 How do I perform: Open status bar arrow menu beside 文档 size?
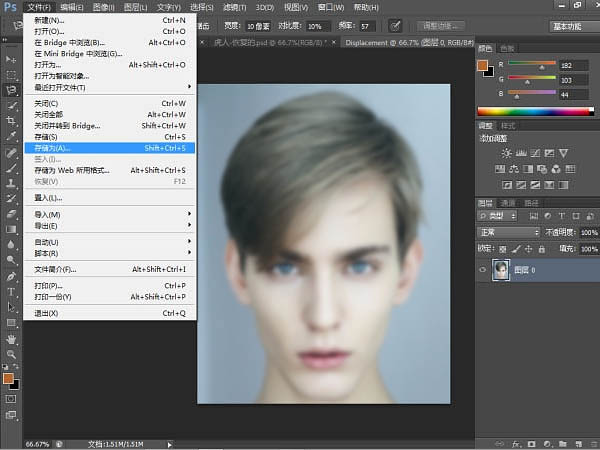pyautogui.click(x=169, y=444)
